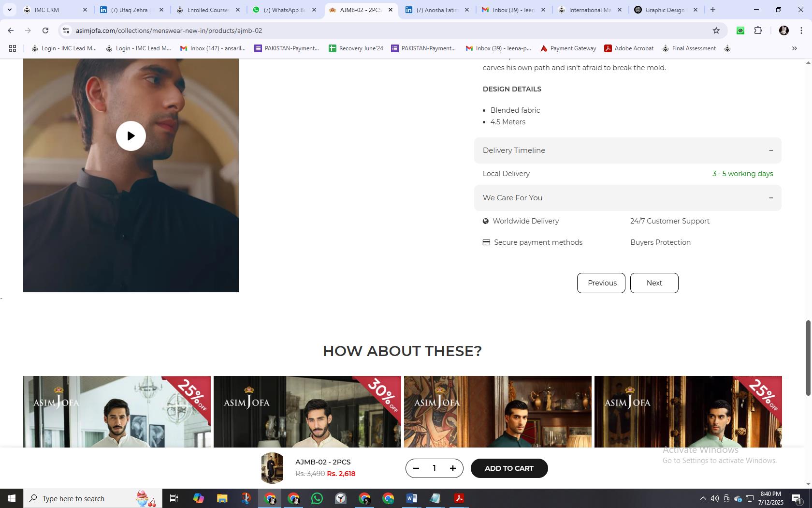View site information icon in address bar

(x=66, y=30)
